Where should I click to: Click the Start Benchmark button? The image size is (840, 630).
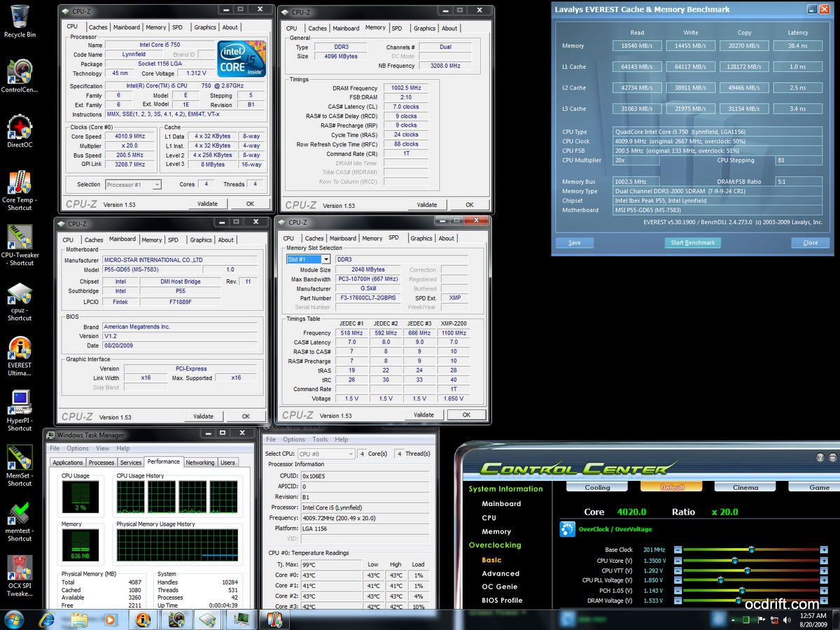click(x=692, y=243)
